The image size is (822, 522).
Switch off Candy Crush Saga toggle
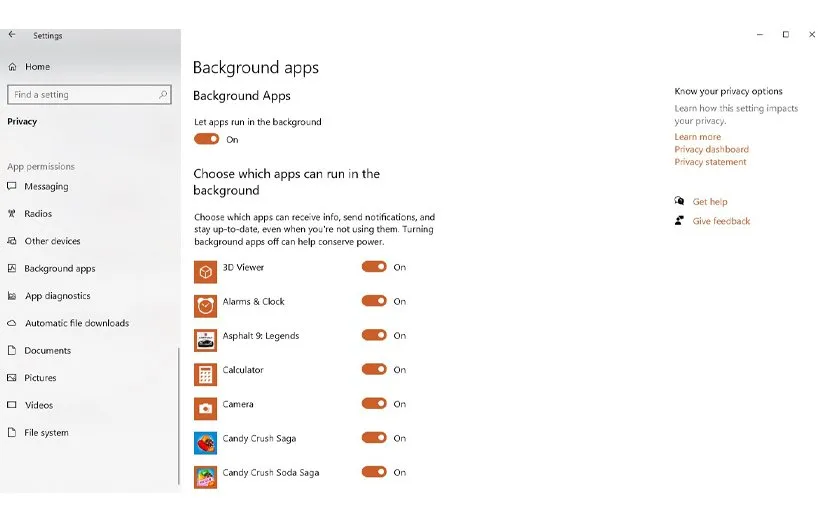pos(374,438)
